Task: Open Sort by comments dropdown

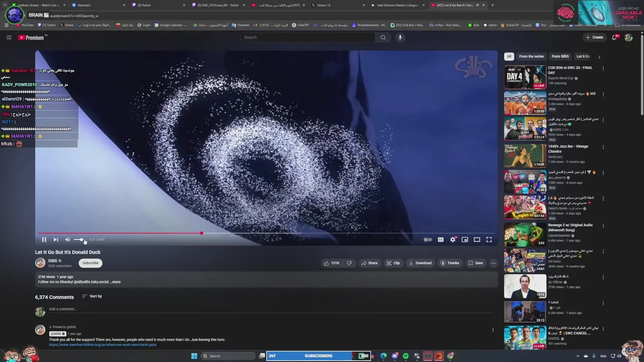Action: [92, 296]
